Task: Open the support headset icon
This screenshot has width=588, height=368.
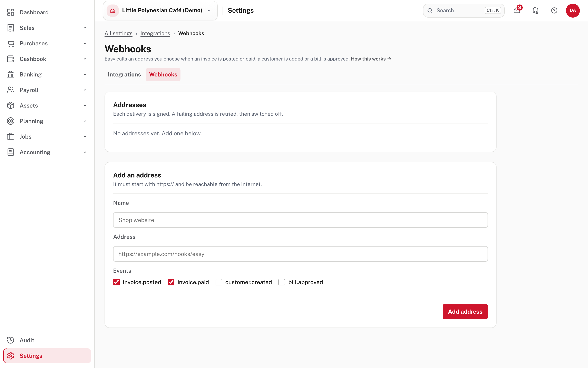Action: click(x=536, y=10)
